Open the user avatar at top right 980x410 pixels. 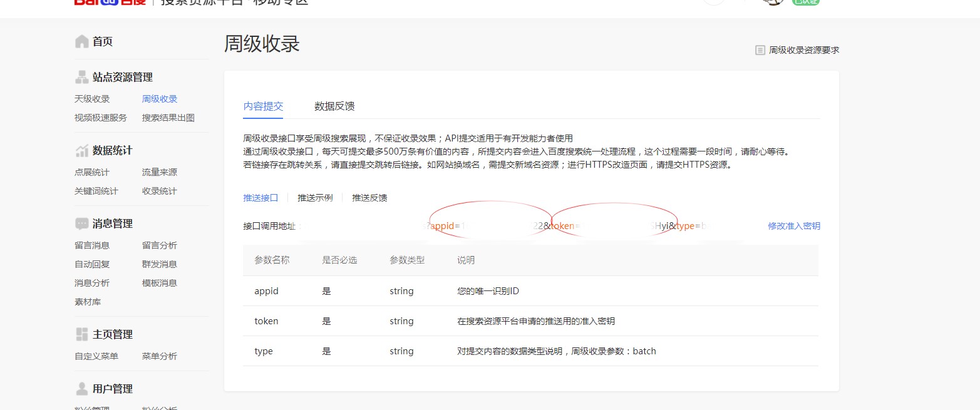pyautogui.click(x=772, y=3)
